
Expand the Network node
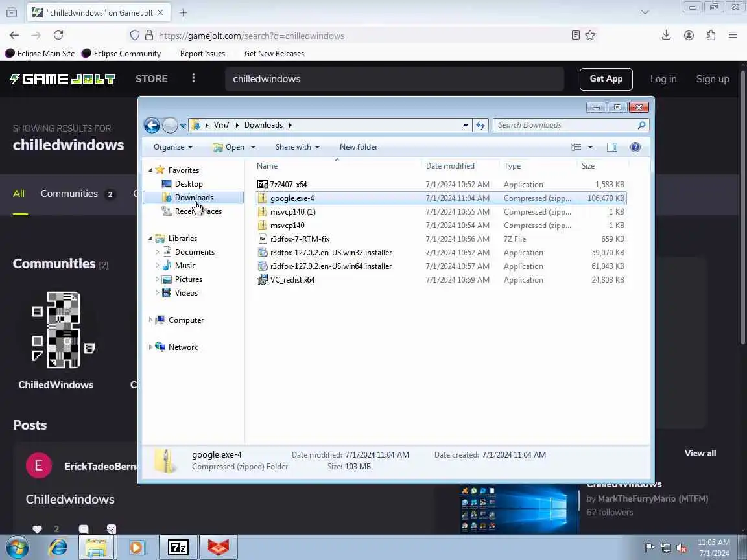150,347
